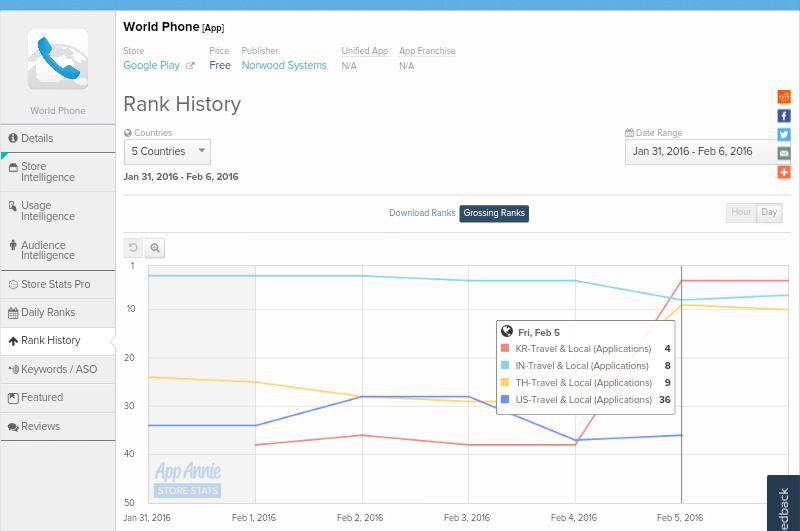The height and width of the screenshot is (531, 800).
Task: Open external link icon beside Google Play
Action: pyautogui.click(x=190, y=66)
